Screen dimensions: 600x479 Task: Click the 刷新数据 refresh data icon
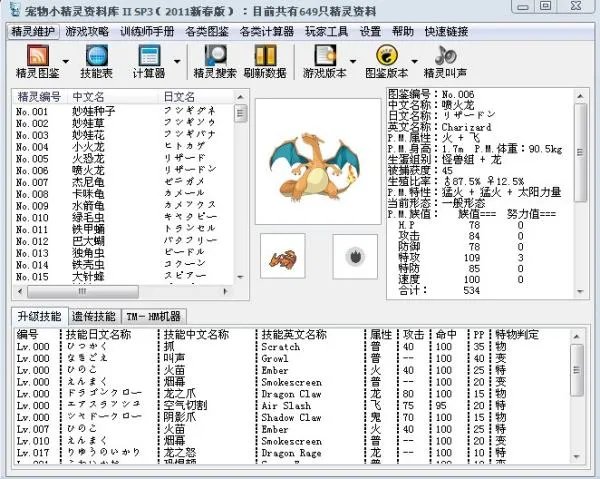265,61
